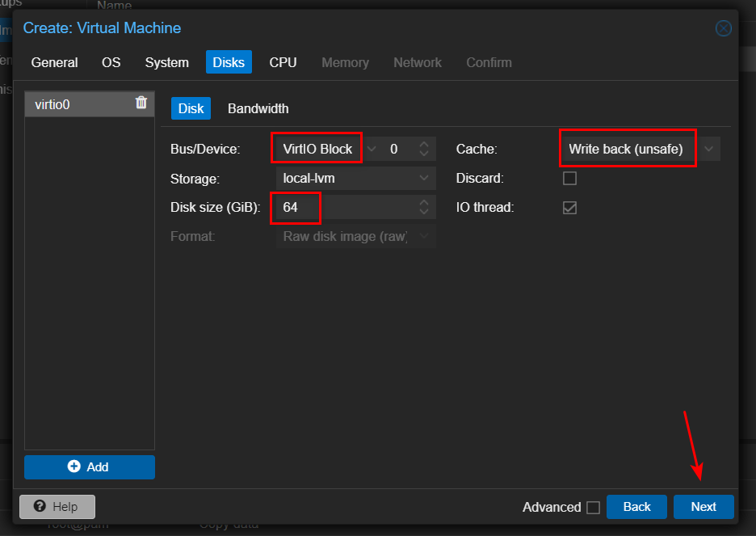Go to the OS tab

111,62
